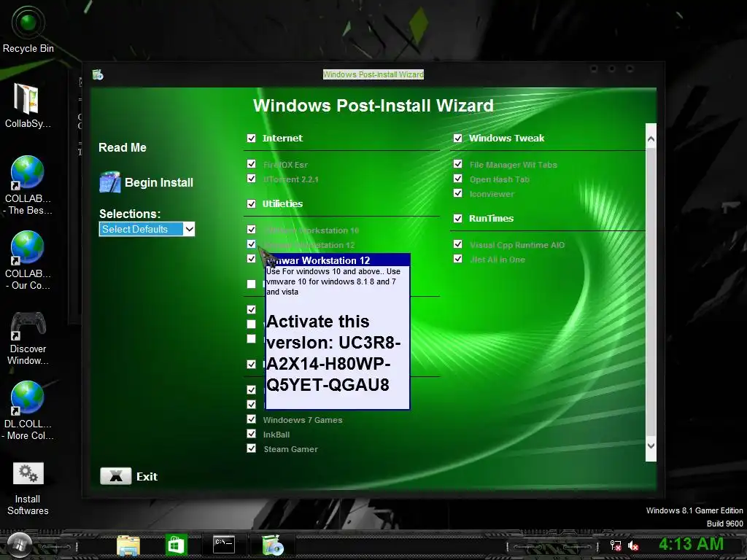The image size is (747, 560).
Task: Click the muted volume tray icon
Action: point(632,545)
